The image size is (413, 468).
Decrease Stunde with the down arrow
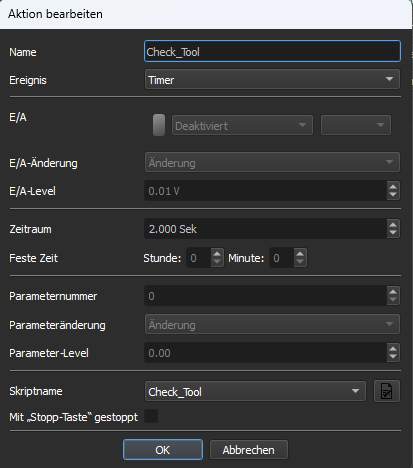[x=217, y=262]
